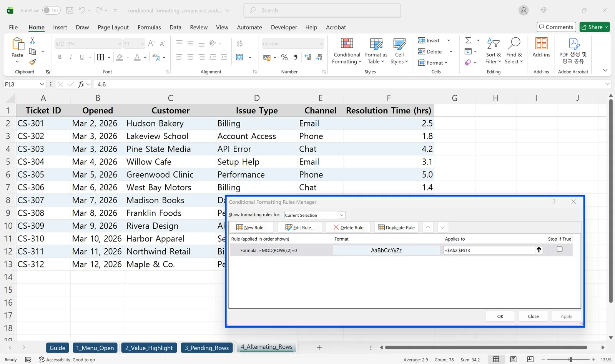Open Comments pane
This screenshot has height=364, width=615.
coord(556,27)
